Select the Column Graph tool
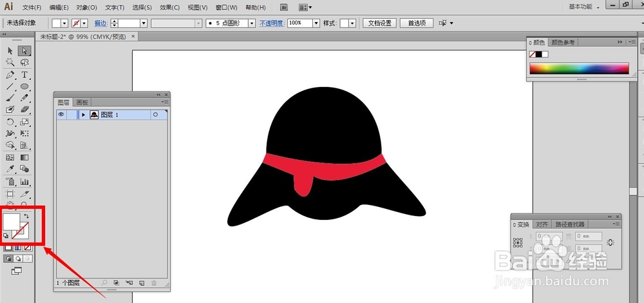The image size is (644, 303). tap(24, 181)
